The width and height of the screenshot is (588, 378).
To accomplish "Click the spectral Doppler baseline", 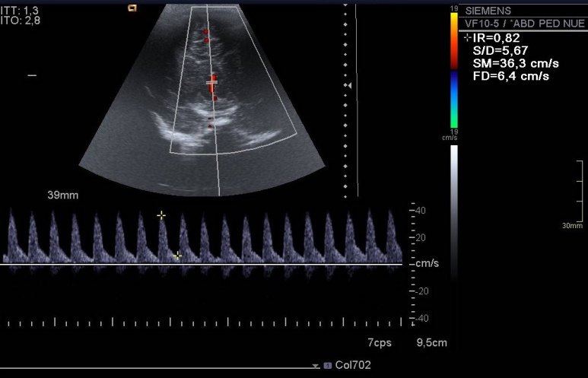I will [x=202, y=264].
